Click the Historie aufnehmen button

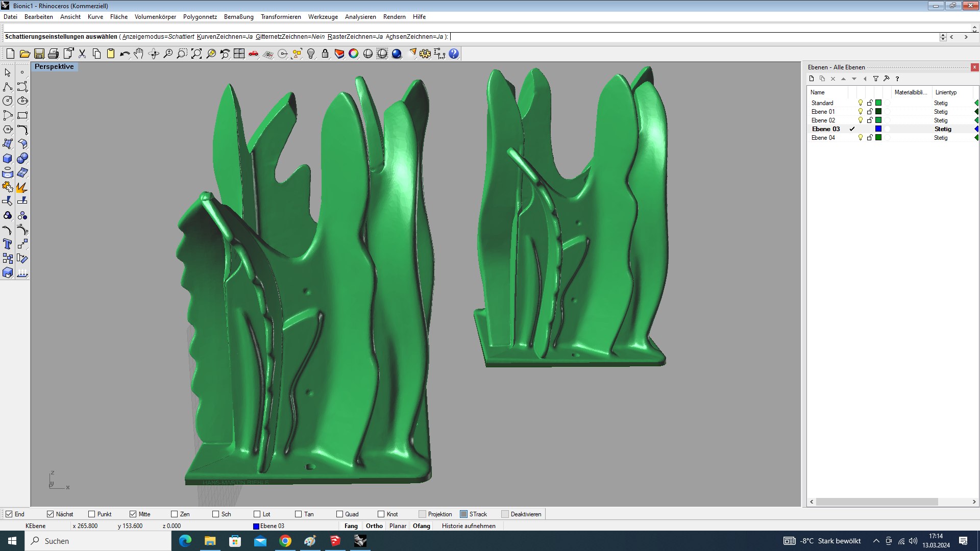point(469,525)
